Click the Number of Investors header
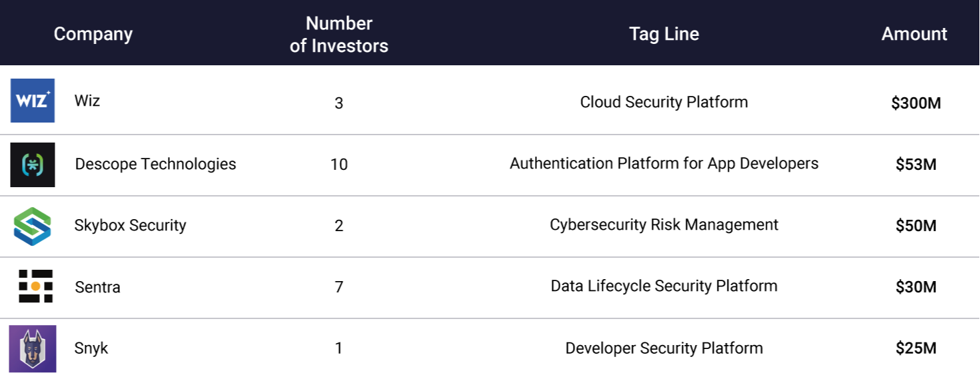 (338, 34)
